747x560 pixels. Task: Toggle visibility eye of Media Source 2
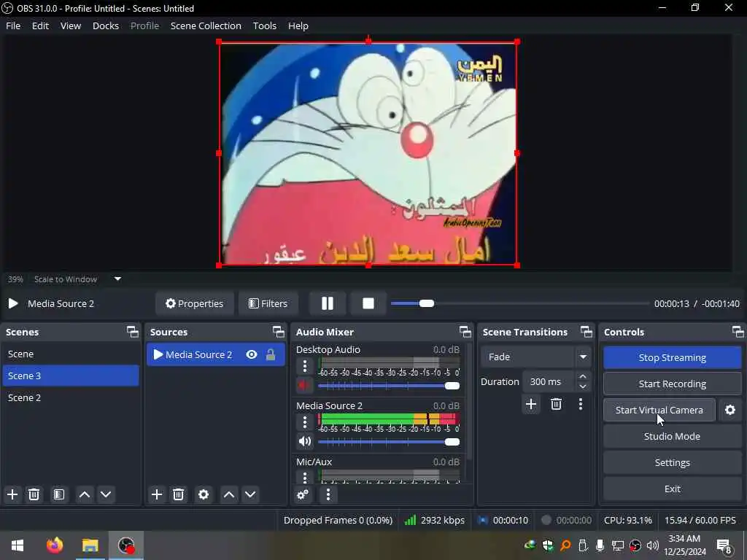[x=252, y=354]
